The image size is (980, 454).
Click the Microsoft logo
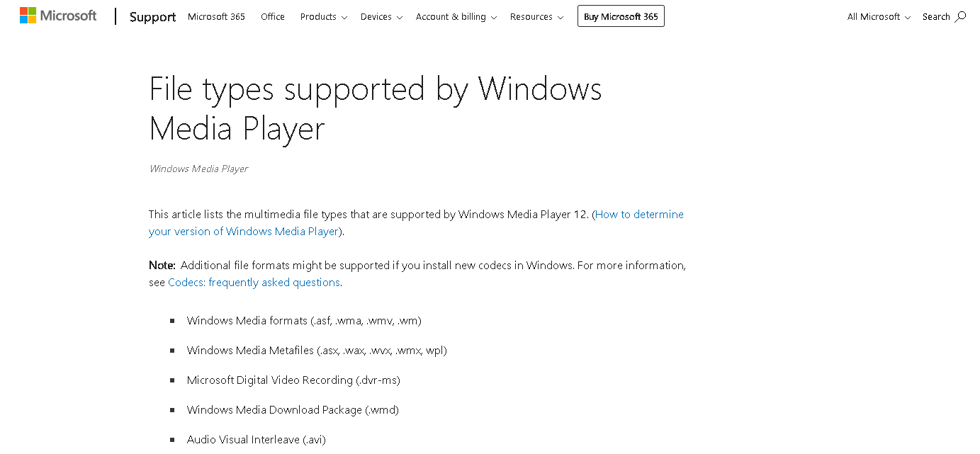click(x=58, y=16)
